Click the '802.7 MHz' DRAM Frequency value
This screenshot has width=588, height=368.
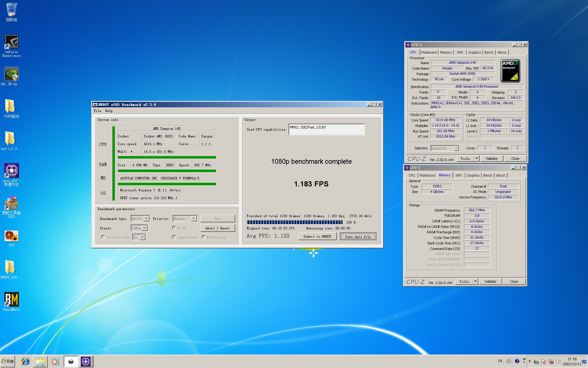click(477, 210)
